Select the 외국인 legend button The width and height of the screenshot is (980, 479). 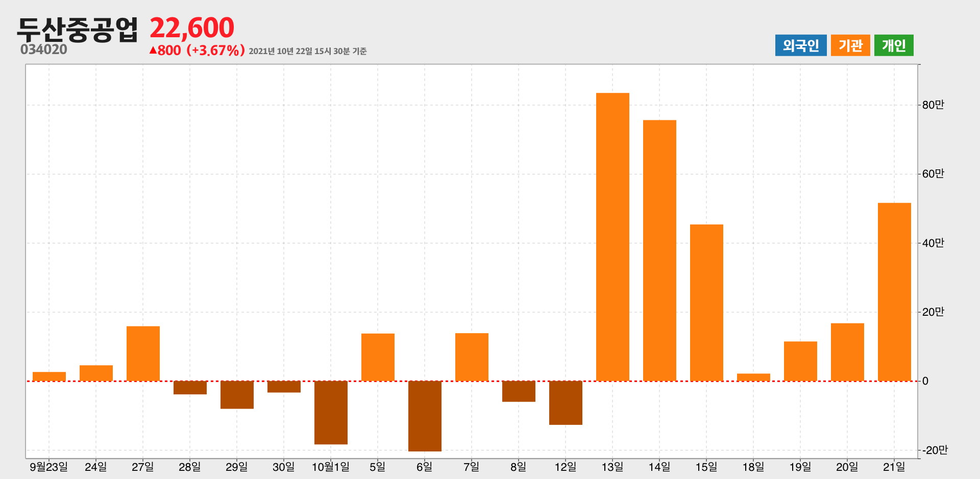coord(801,45)
